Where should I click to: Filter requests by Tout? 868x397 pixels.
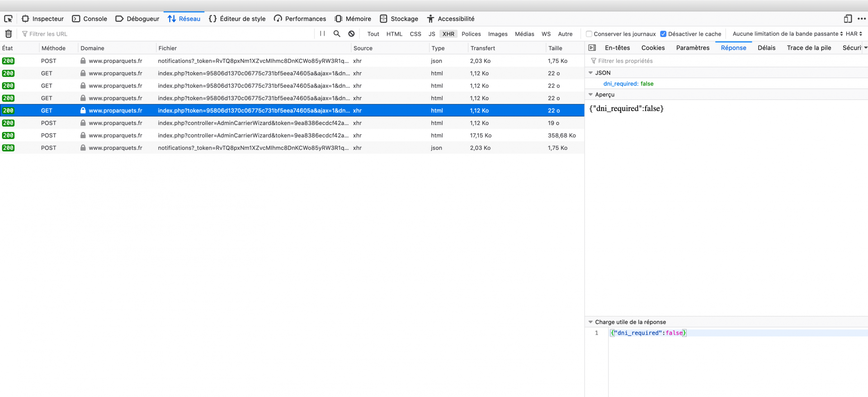tap(373, 34)
